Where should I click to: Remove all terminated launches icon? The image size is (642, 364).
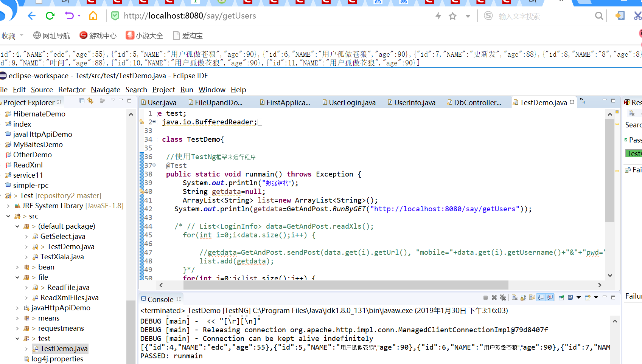tap(503, 298)
